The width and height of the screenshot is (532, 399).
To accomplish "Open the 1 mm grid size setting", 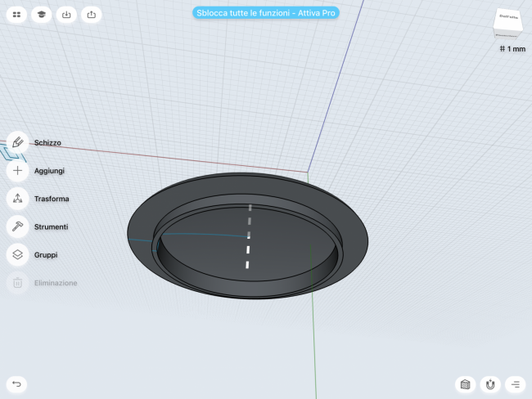I will (512, 49).
